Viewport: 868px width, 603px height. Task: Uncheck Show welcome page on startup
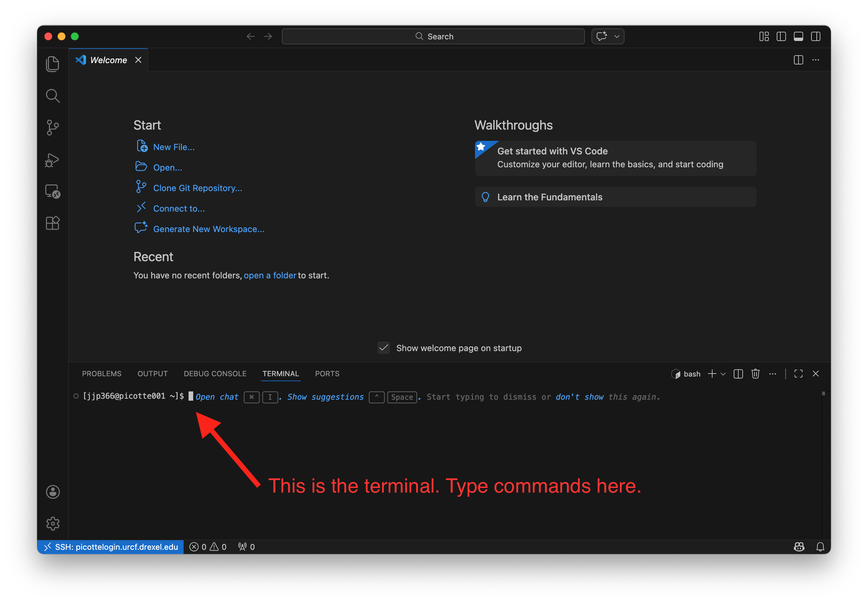pyautogui.click(x=383, y=348)
